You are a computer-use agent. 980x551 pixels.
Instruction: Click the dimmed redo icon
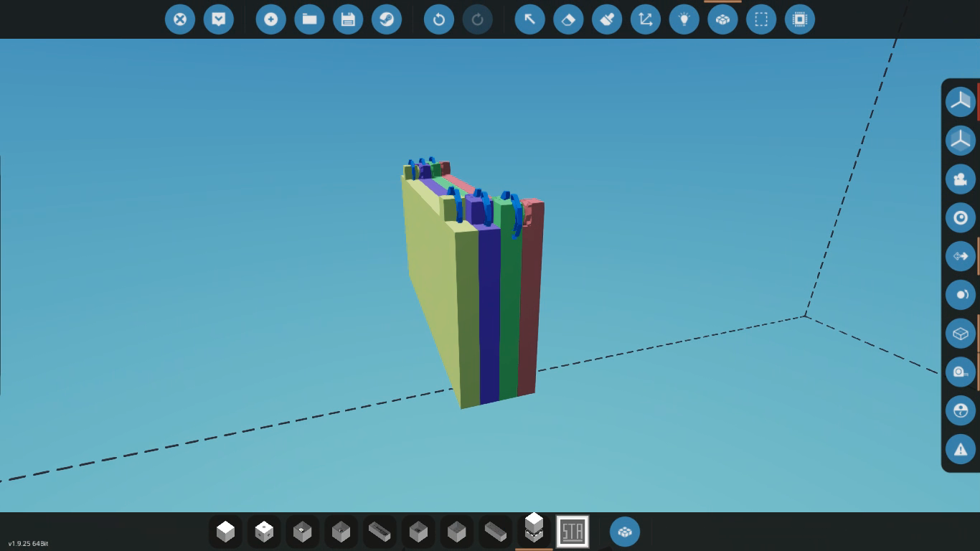(478, 19)
